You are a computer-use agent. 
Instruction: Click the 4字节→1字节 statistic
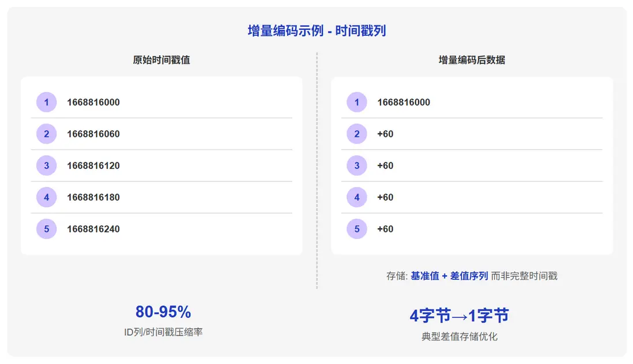click(459, 316)
